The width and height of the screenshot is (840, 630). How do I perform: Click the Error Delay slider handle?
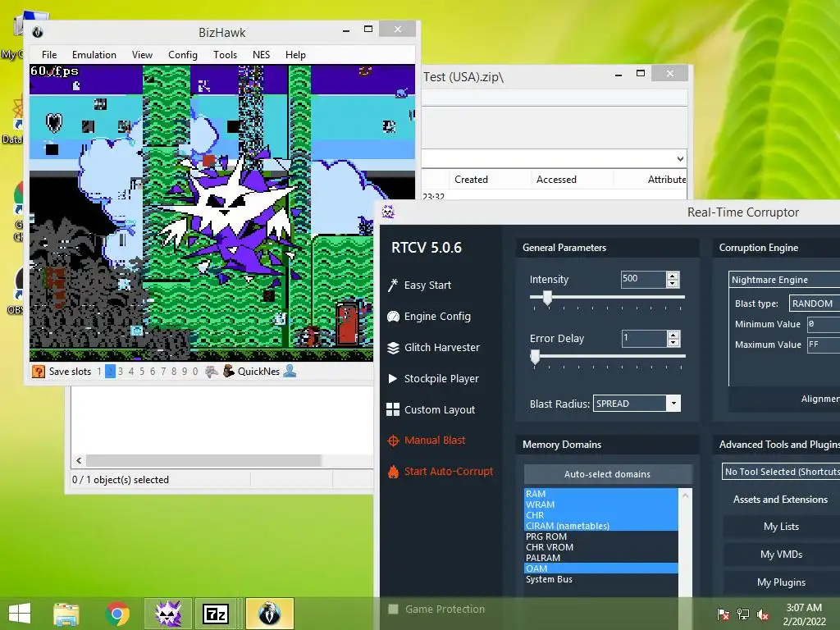tap(535, 358)
